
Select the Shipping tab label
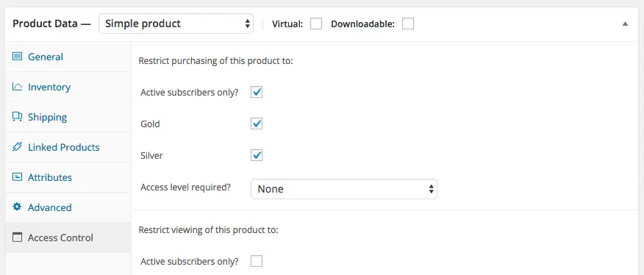coord(47,118)
